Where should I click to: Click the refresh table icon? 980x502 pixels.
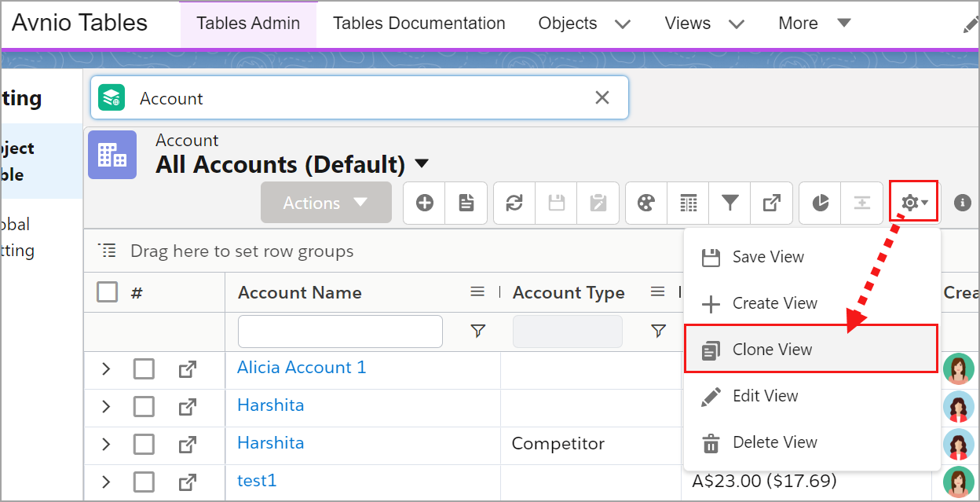point(514,203)
